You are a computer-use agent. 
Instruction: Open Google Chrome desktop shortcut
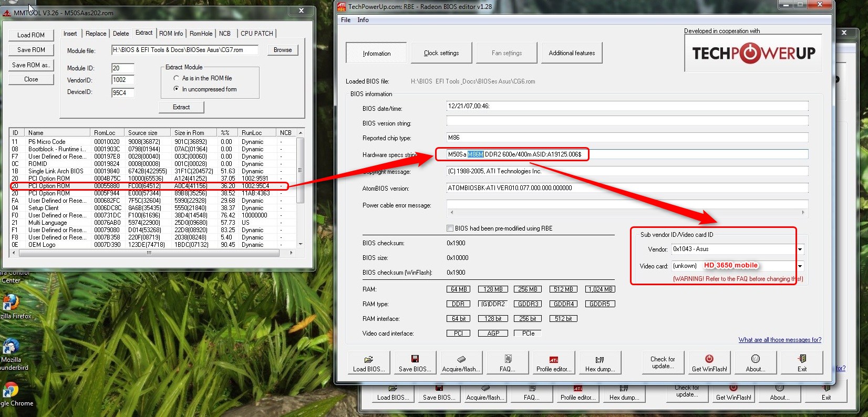point(11,391)
